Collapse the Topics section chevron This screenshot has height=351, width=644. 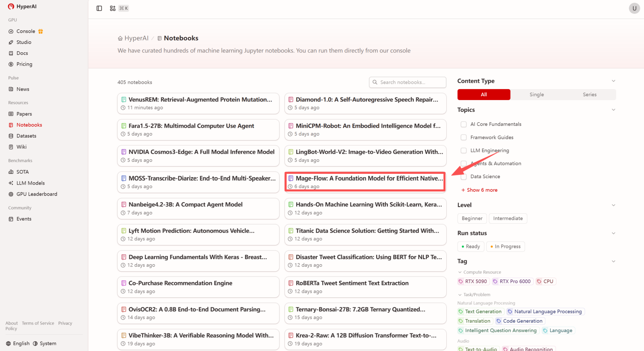(x=613, y=110)
